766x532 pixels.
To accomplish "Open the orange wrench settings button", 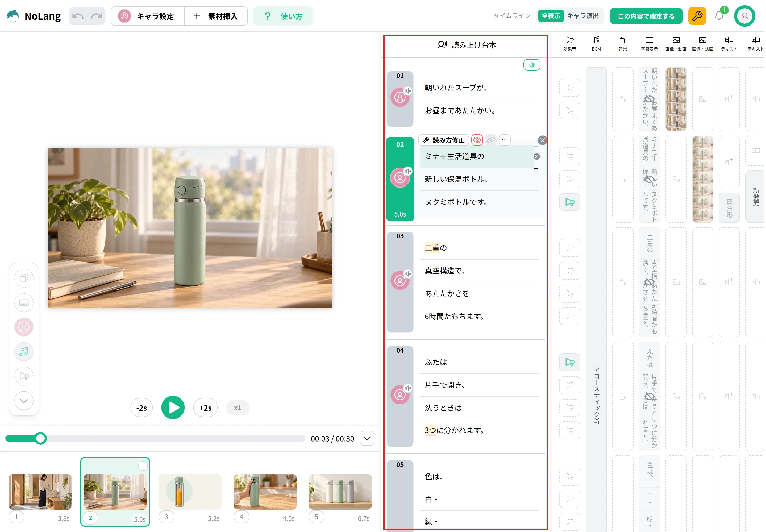I will [697, 16].
